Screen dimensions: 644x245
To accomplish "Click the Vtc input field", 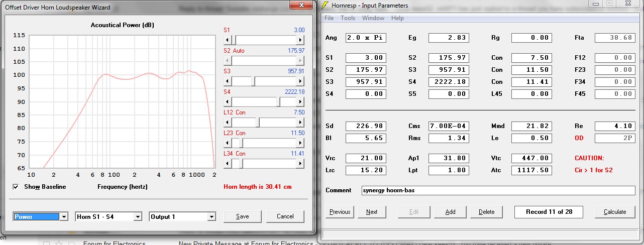I will click(x=531, y=158).
